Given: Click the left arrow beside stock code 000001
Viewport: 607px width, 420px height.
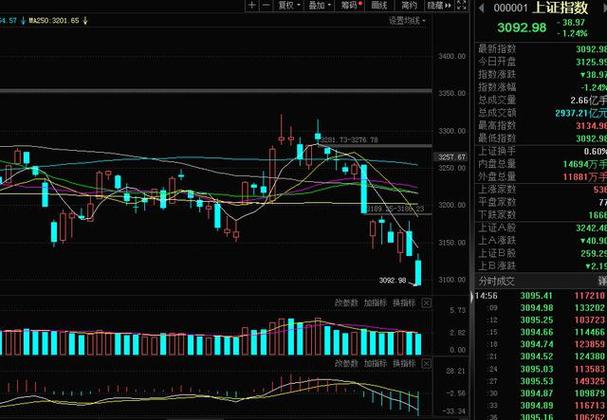Looking at the screenshot, I should click(x=479, y=8).
